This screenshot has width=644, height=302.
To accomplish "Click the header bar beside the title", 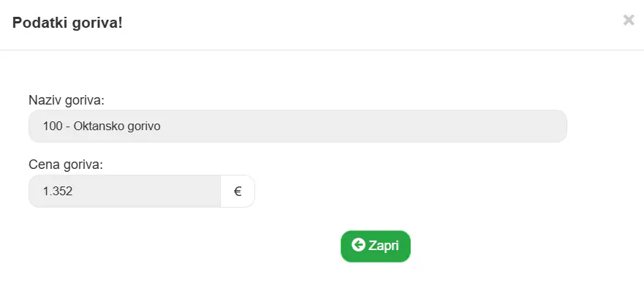I will coord(370,23).
